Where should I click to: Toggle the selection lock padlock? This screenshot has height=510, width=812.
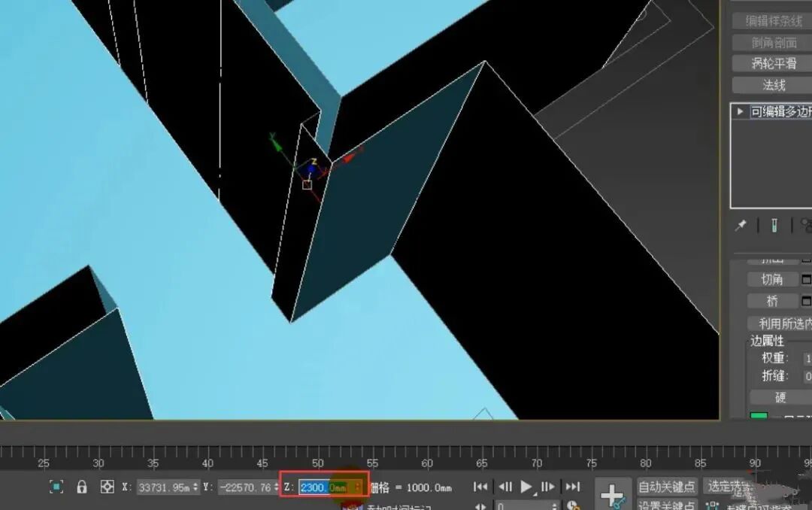(82, 487)
